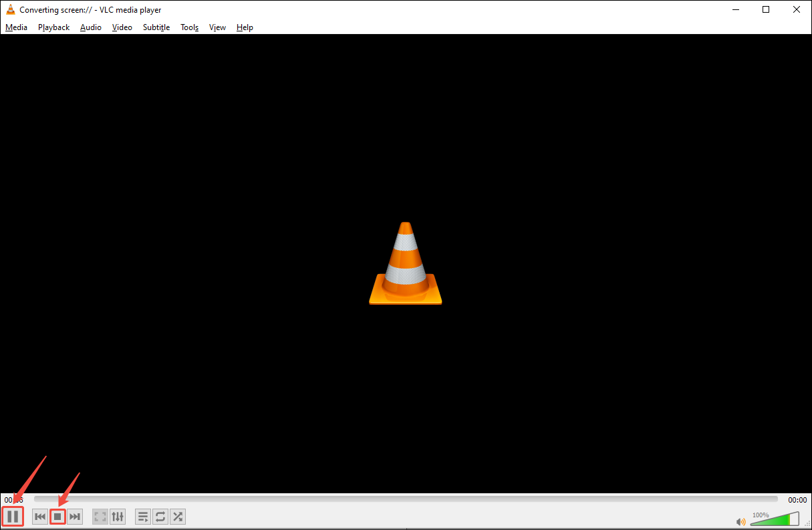The width and height of the screenshot is (812, 530).
Task: Toggle fullscreen video mode
Action: point(100,516)
